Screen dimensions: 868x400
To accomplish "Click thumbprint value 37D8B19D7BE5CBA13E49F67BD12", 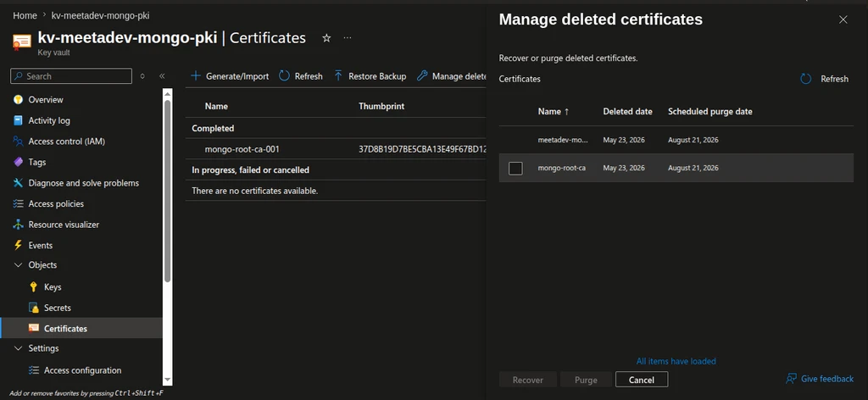I will tap(422, 149).
